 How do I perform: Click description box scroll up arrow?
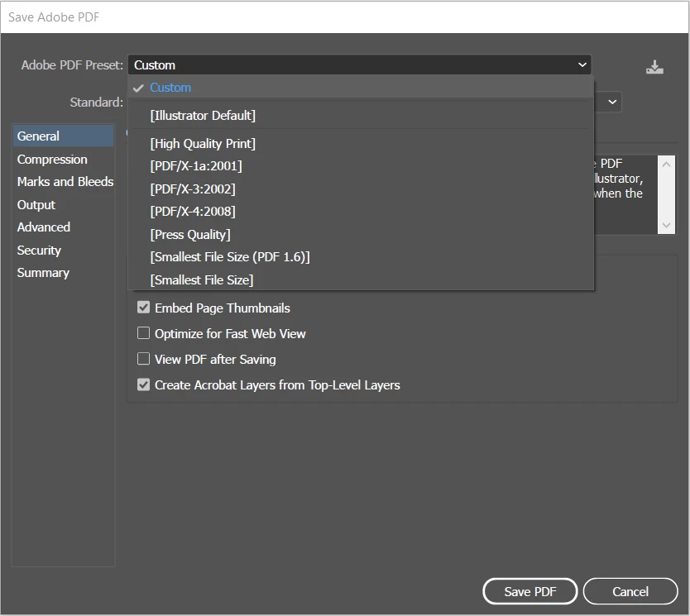point(666,165)
